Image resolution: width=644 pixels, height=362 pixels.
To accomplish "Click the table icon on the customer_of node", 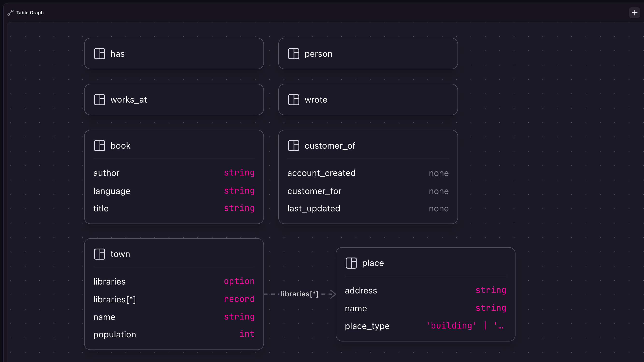I will (294, 146).
